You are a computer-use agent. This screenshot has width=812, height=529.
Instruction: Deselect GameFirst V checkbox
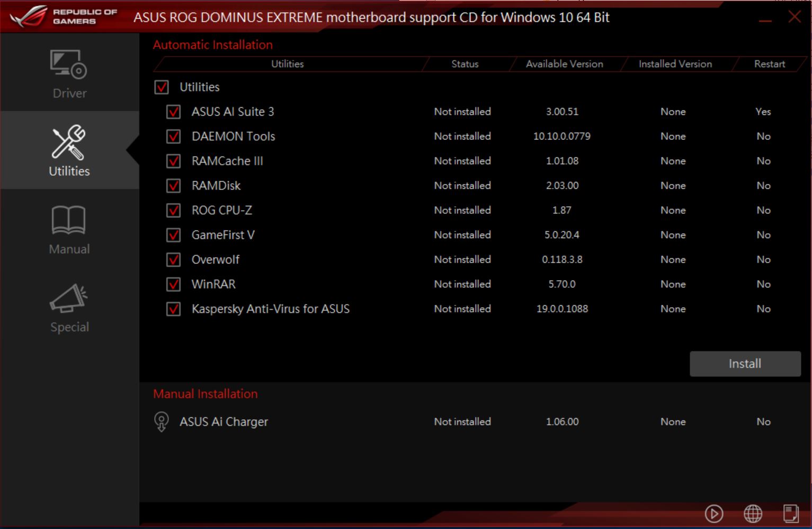pyautogui.click(x=173, y=235)
